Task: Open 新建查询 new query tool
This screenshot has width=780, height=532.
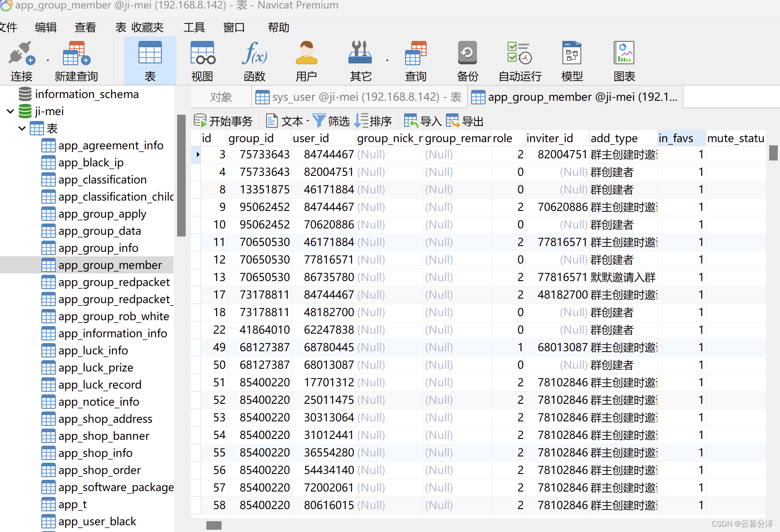Action: click(76, 54)
